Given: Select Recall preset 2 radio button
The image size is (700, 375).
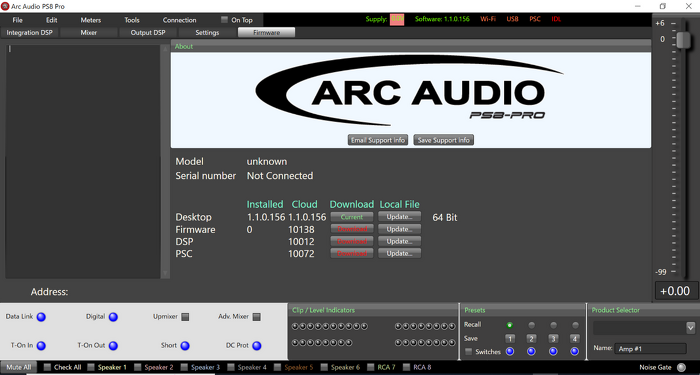Looking at the screenshot, I should [x=531, y=325].
